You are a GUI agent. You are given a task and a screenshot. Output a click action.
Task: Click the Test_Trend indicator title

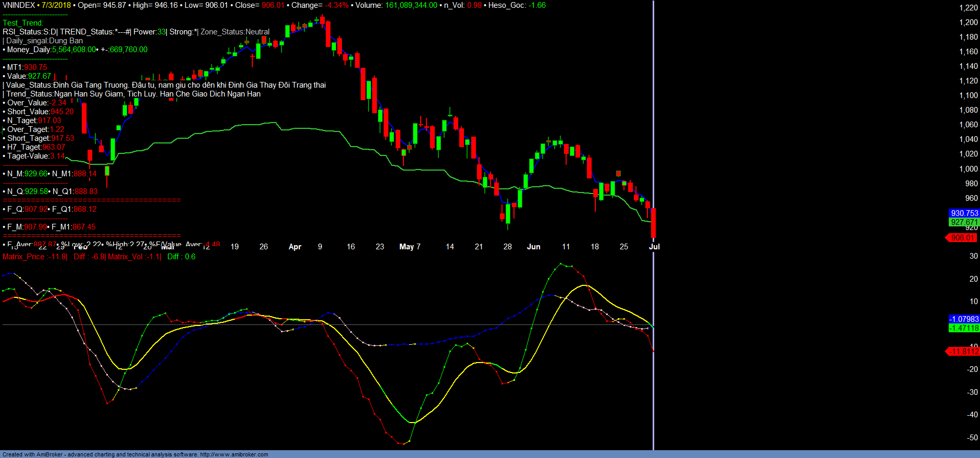tap(23, 23)
